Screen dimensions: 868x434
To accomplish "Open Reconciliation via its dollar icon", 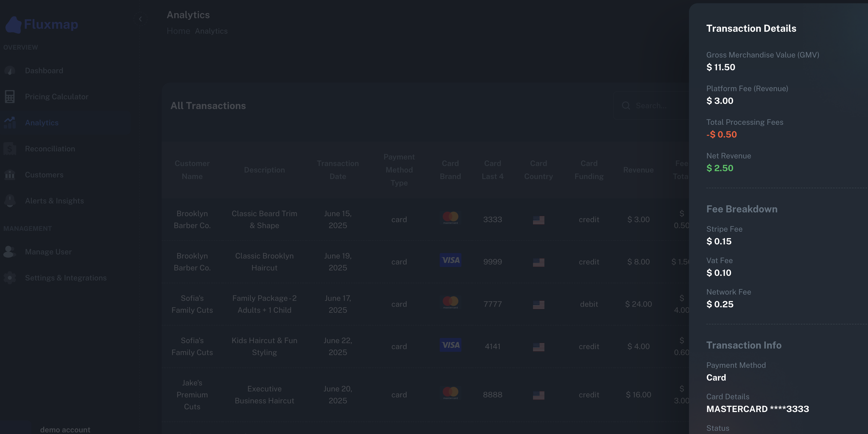I will point(10,149).
